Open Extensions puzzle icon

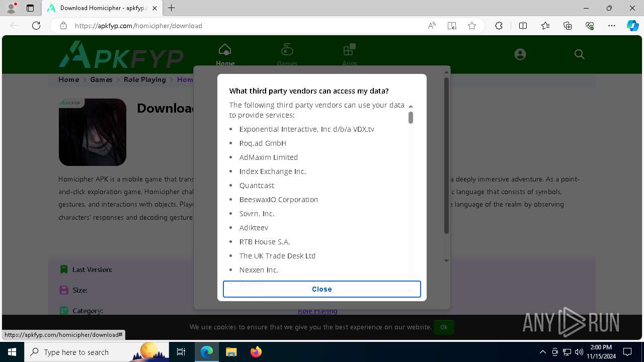click(499, 26)
